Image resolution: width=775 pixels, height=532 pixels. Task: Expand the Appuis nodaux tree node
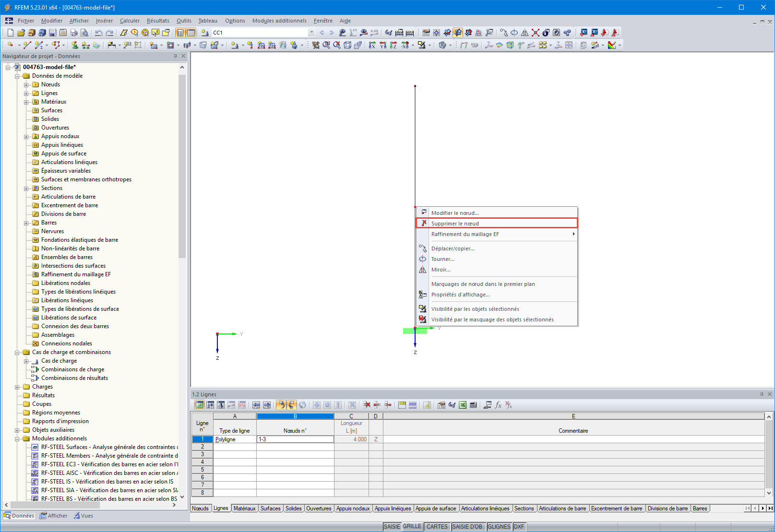[26, 137]
